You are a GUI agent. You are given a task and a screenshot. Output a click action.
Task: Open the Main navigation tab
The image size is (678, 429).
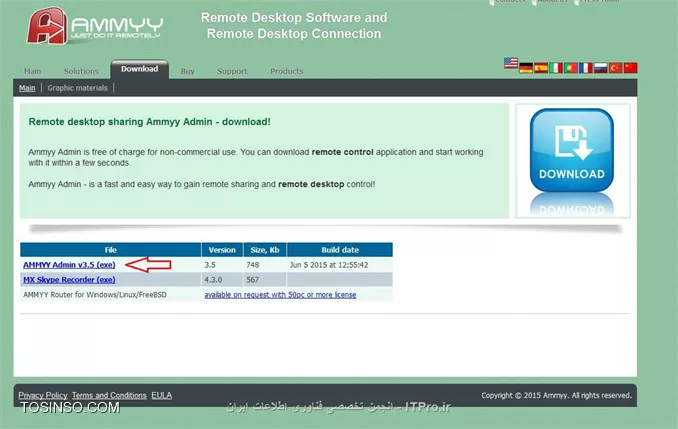tap(32, 71)
